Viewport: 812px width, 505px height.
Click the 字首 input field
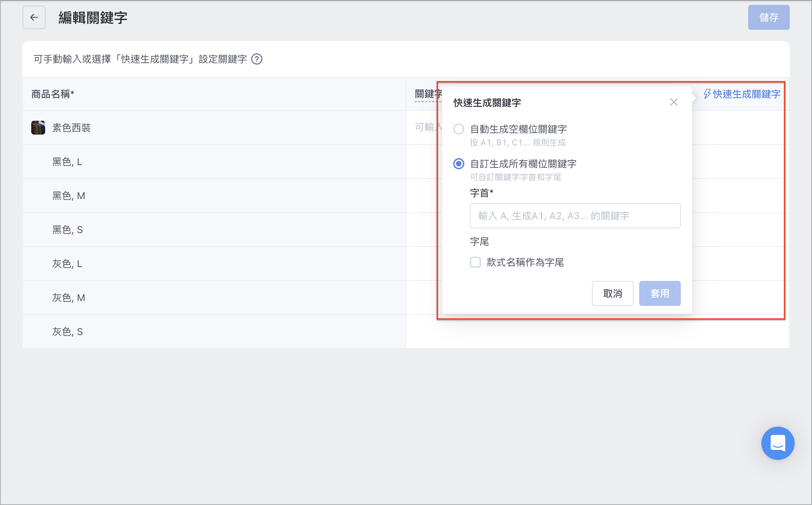pyautogui.click(x=575, y=216)
